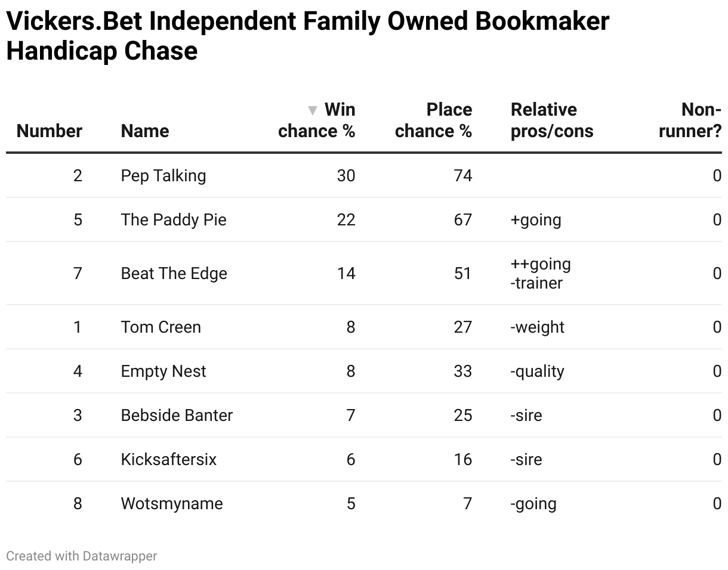The height and width of the screenshot is (570, 728).
Task: Sort table by Number column header
Action: (x=50, y=131)
